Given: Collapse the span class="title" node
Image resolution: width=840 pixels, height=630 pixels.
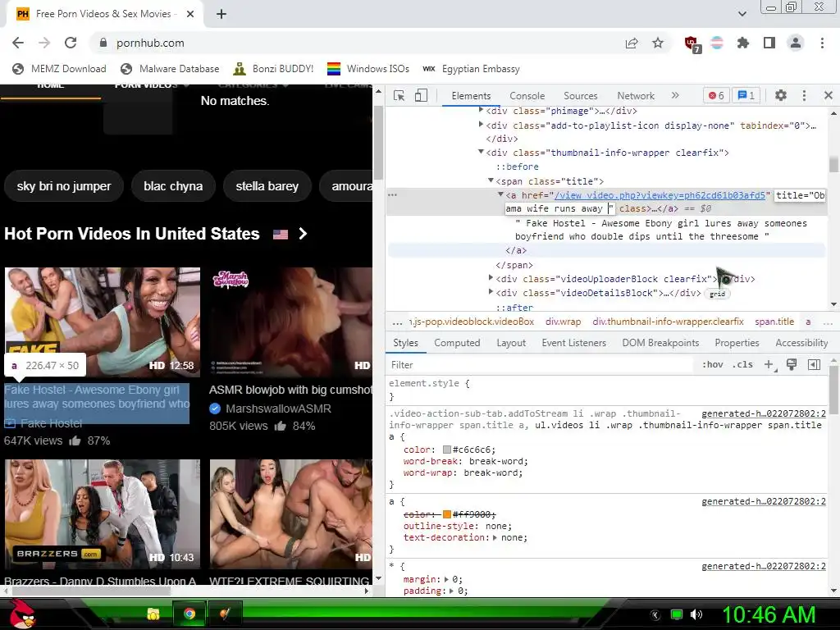Looking at the screenshot, I should [491, 181].
